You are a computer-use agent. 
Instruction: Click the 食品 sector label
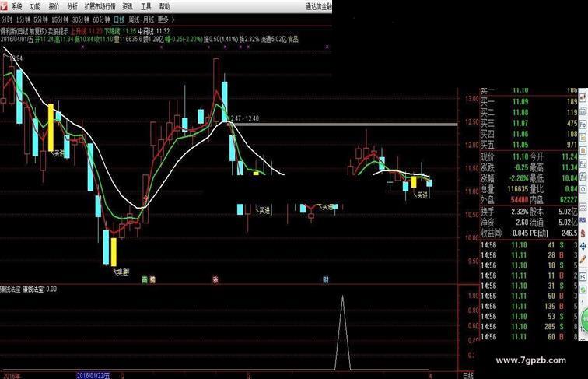pyautogui.click(x=293, y=39)
